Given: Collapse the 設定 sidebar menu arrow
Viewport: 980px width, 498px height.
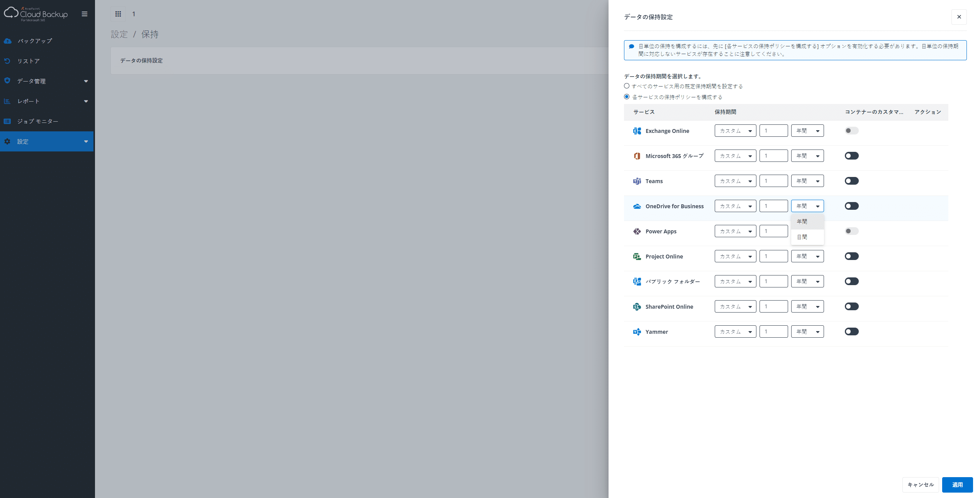Looking at the screenshot, I should coord(86,141).
